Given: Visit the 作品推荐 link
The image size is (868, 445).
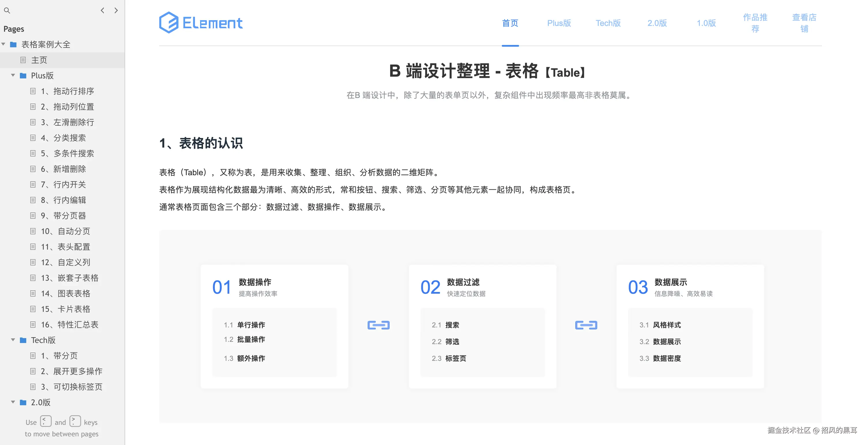Looking at the screenshot, I should click(x=755, y=23).
